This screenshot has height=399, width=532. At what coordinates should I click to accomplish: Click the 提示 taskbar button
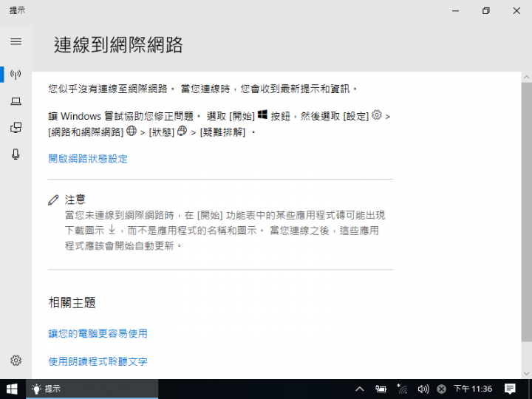click(92, 389)
